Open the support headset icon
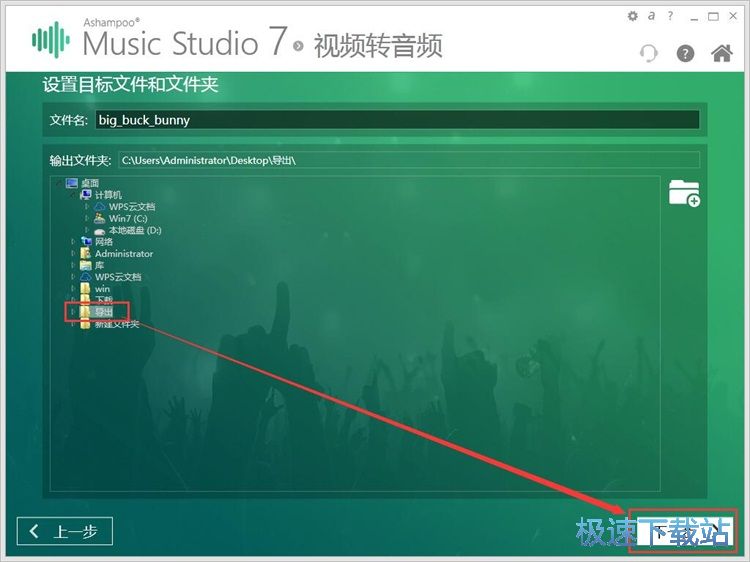 coord(649,53)
